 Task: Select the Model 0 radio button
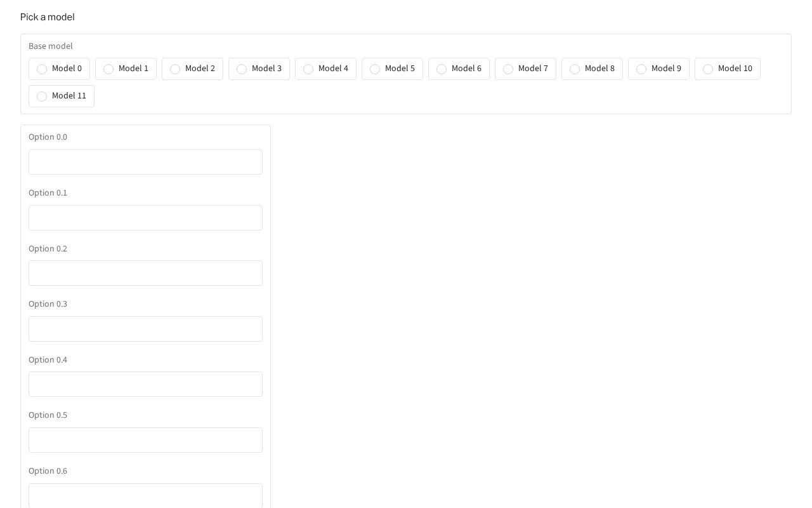click(x=42, y=69)
